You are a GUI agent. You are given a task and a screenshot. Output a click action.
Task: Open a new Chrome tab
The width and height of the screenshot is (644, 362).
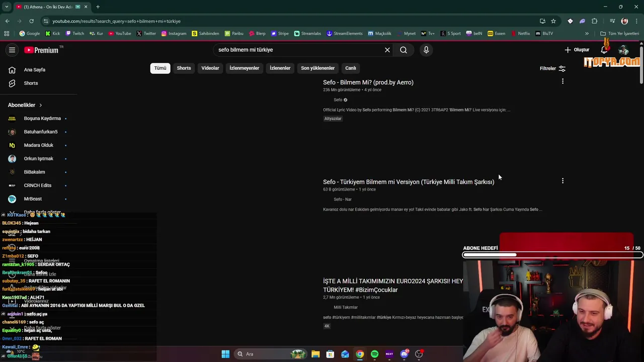(98, 7)
